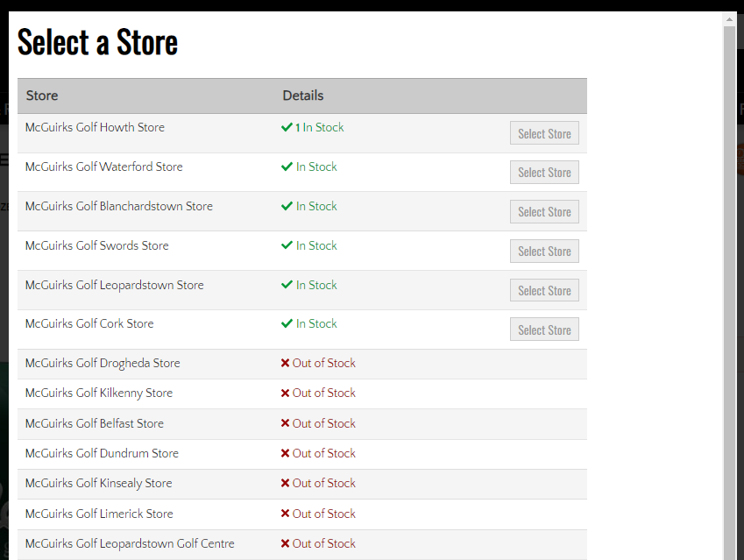This screenshot has width=744, height=560.
Task: Pick Select Store for Swords Store
Action: coord(544,251)
